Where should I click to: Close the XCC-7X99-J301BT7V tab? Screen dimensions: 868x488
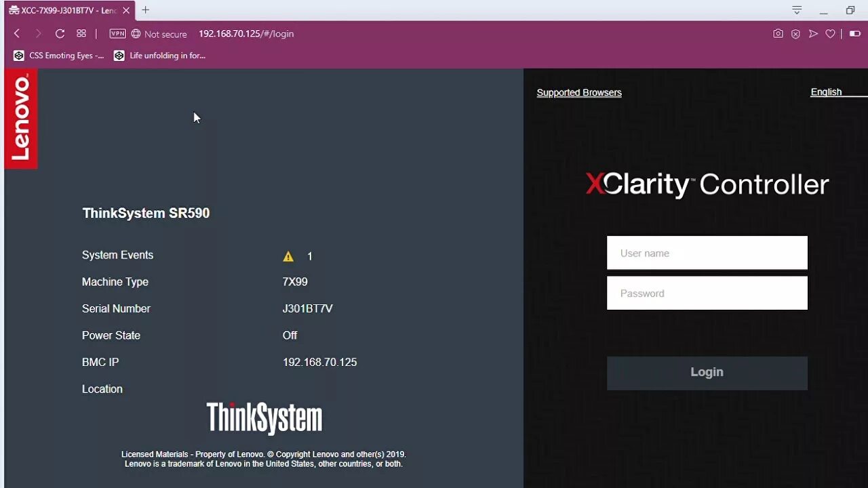[126, 10]
